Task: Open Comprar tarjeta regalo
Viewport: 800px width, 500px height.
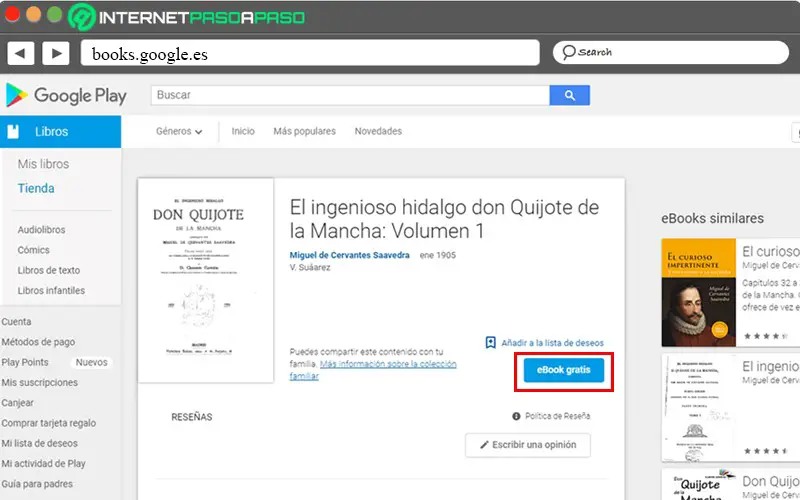Action: [48, 423]
